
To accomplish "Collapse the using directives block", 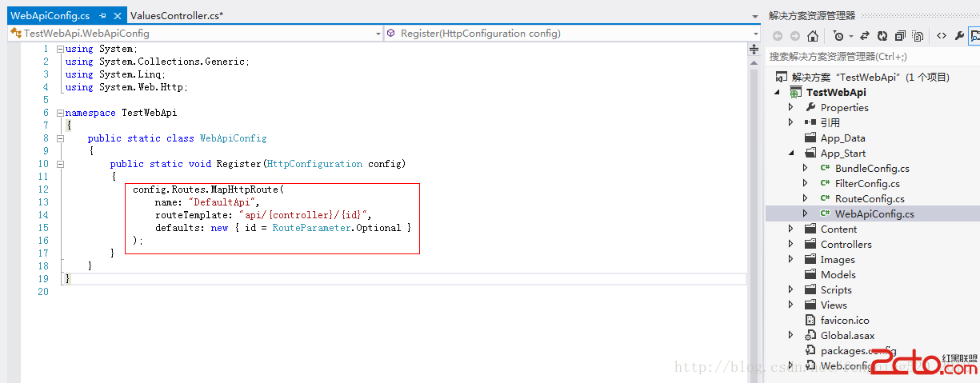I will 59,49.
